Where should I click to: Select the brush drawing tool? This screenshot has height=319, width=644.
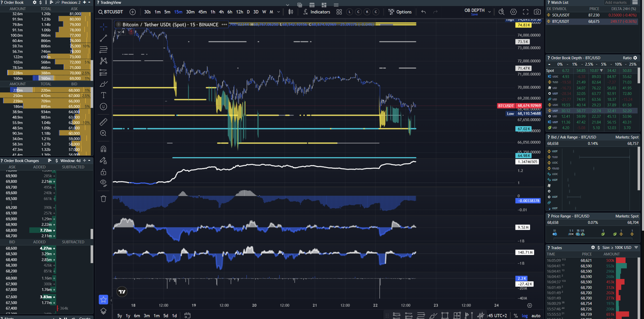click(x=103, y=84)
